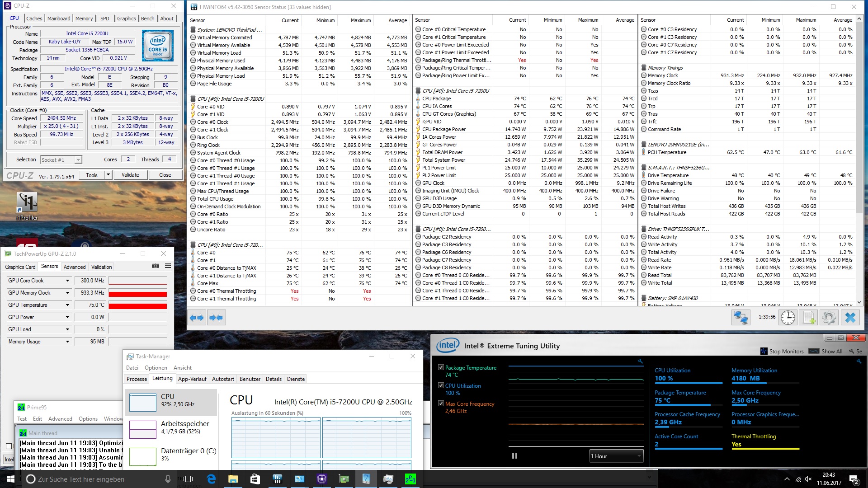Open GPU-Z hamburger menu icon
The width and height of the screenshot is (868, 488).
(168, 266)
